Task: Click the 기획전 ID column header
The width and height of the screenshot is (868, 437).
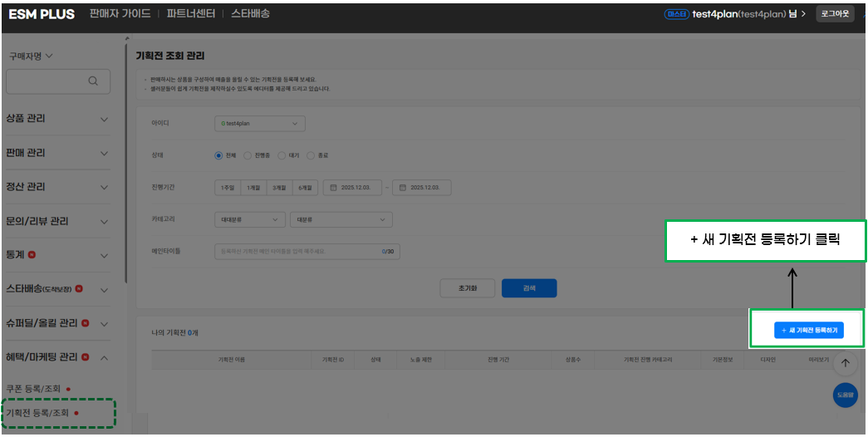Action: [333, 360]
